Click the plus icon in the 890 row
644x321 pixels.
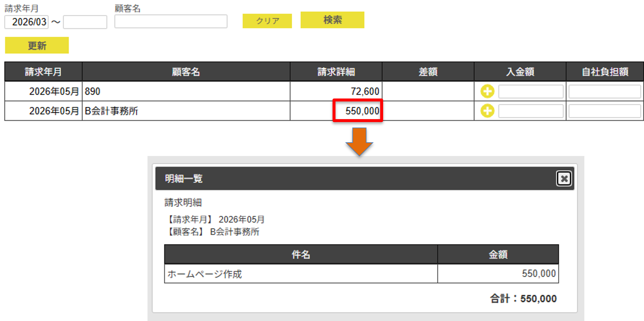click(x=487, y=91)
